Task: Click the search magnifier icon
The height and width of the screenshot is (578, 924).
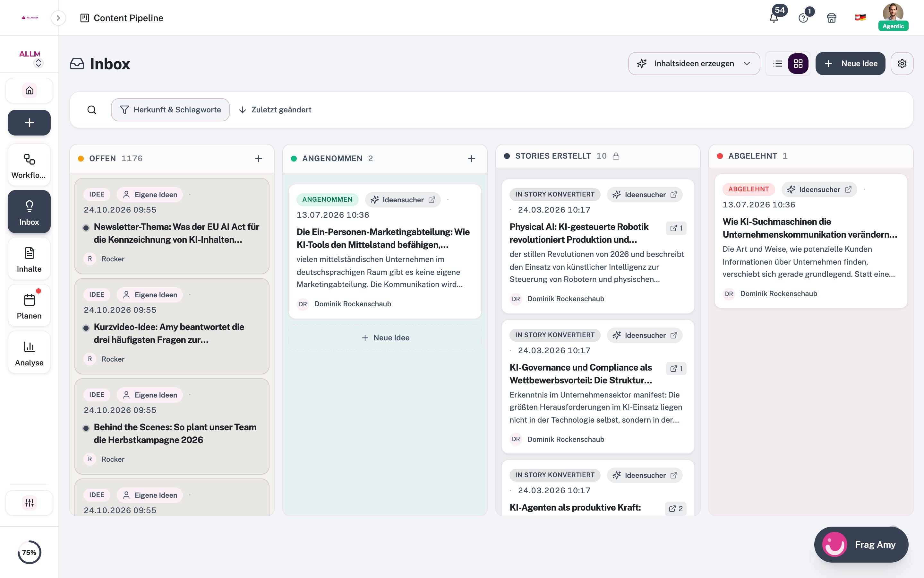Action: tap(92, 110)
